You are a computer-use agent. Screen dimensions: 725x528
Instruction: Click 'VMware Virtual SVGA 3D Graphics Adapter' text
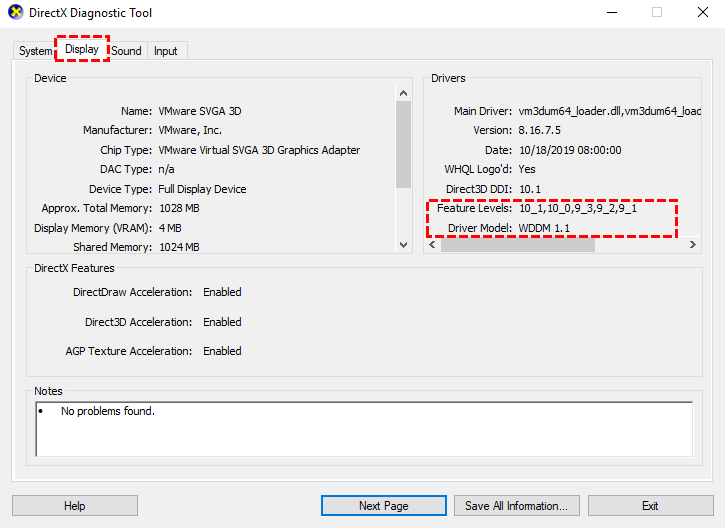tap(259, 150)
